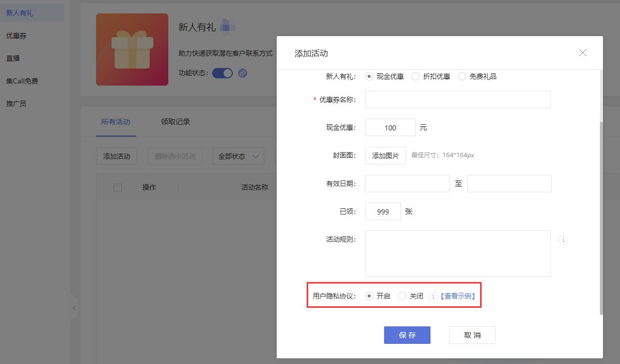
Task: Enable 用户隐私协议 with 开启
Action: pyautogui.click(x=369, y=296)
